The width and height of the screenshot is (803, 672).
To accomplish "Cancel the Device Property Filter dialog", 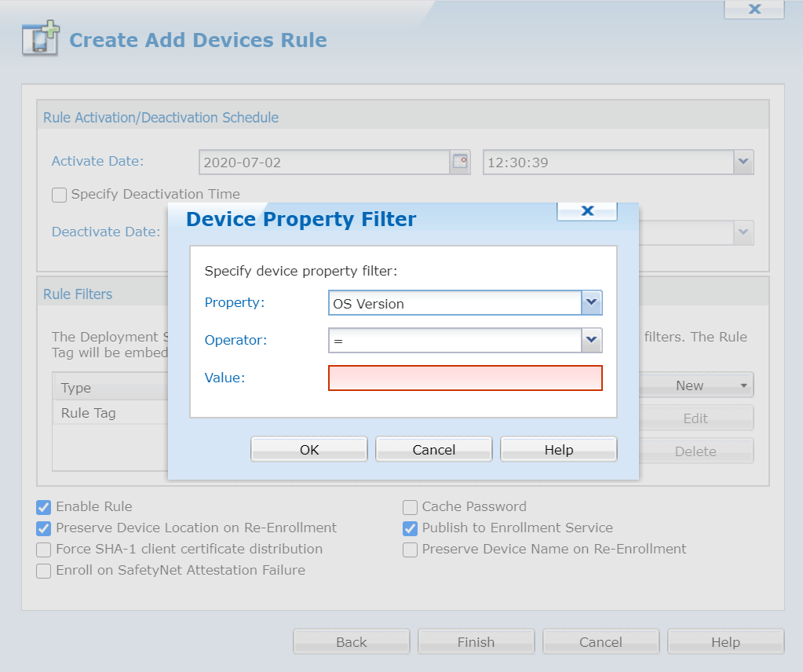I will [x=433, y=450].
